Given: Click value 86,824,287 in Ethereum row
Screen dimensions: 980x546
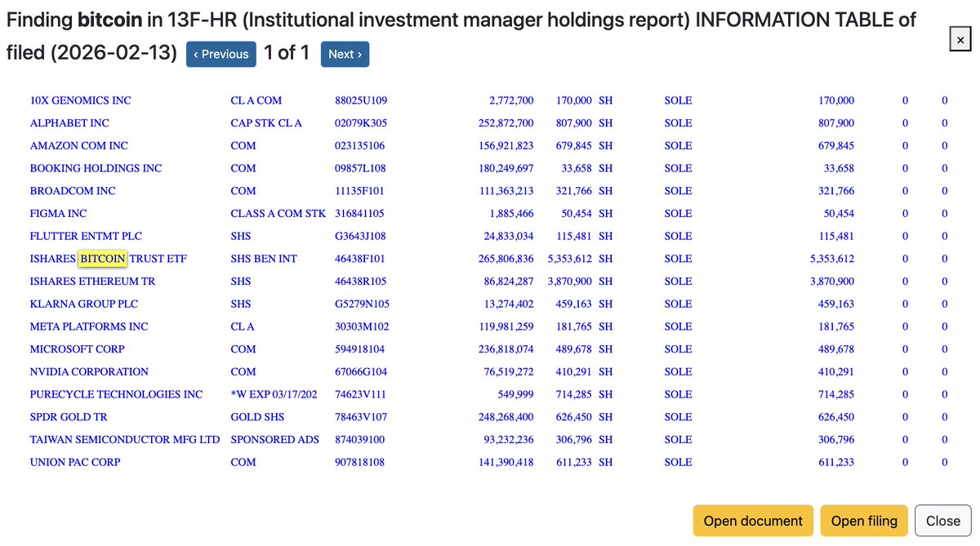Looking at the screenshot, I should pos(509,282).
